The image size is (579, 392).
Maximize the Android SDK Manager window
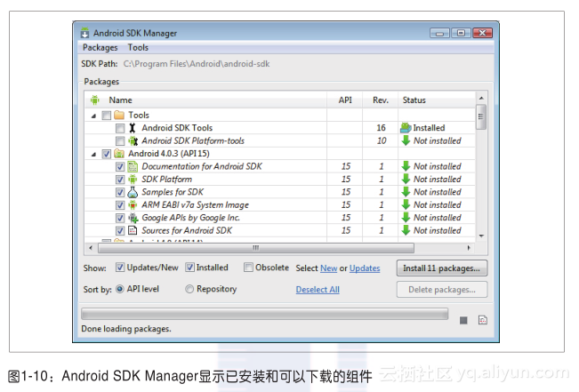pyautogui.click(x=461, y=33)
